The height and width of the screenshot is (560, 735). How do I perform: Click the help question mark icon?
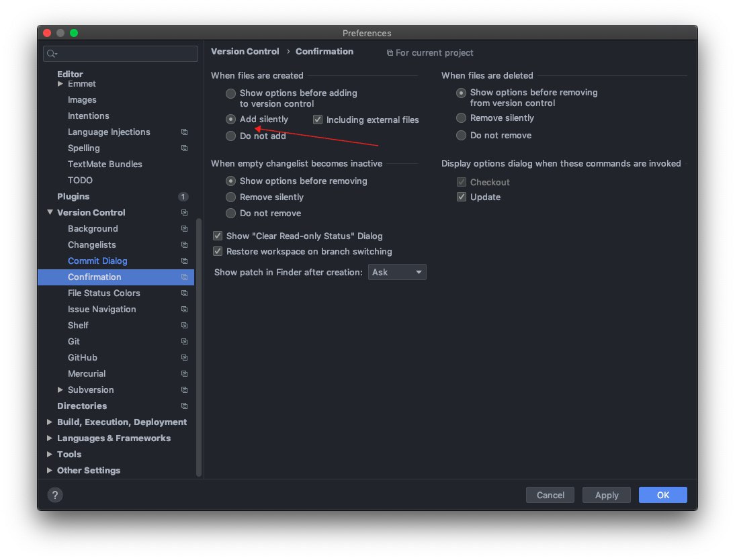point(55,495)
